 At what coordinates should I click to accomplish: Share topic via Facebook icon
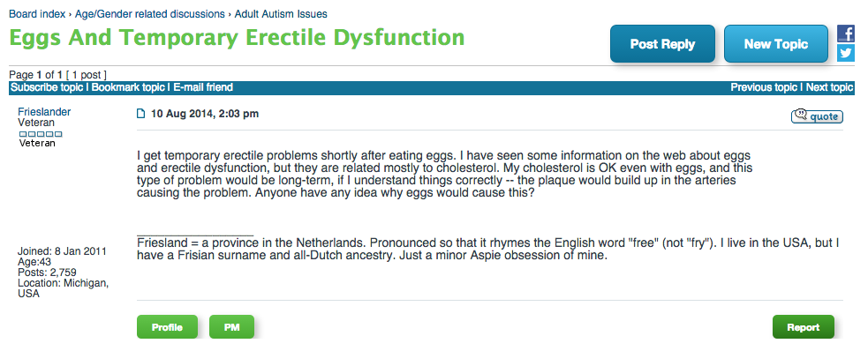click(845, 34)
